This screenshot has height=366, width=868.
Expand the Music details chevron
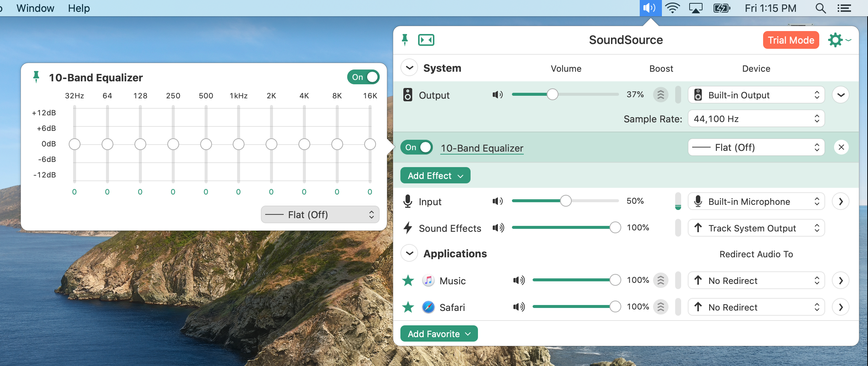click(841, 281)
